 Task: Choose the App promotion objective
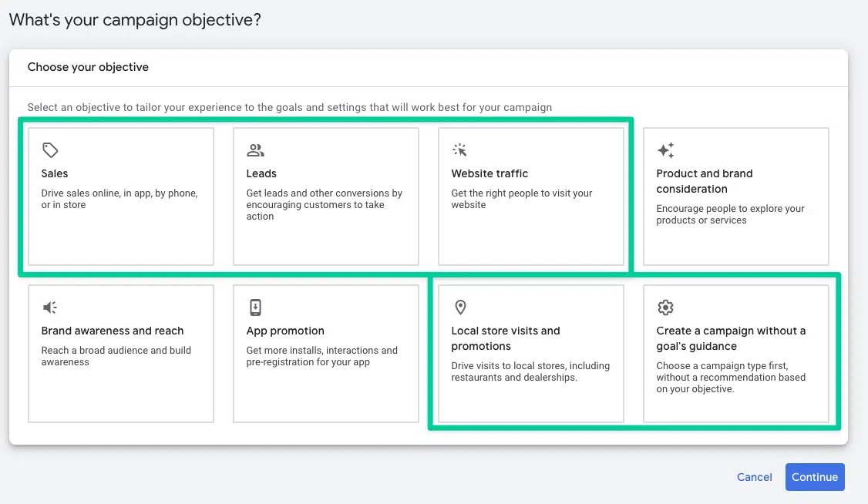point(325,353)
